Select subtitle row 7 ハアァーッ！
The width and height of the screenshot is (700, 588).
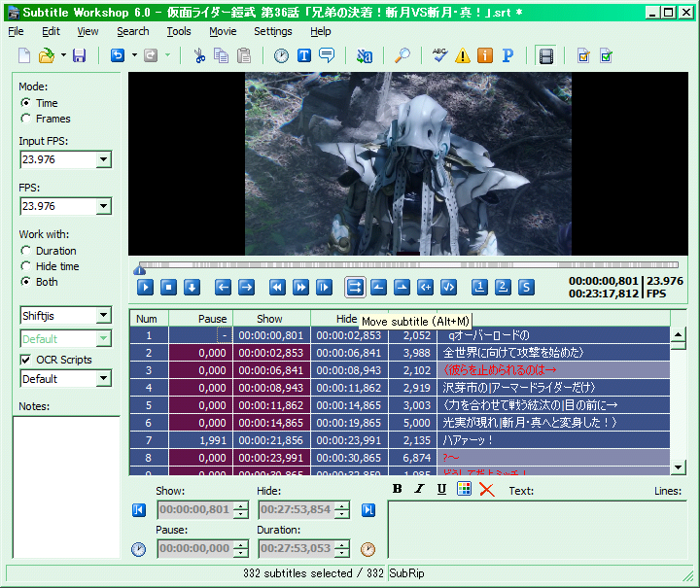pyautogui.click(x=400, y=440)
